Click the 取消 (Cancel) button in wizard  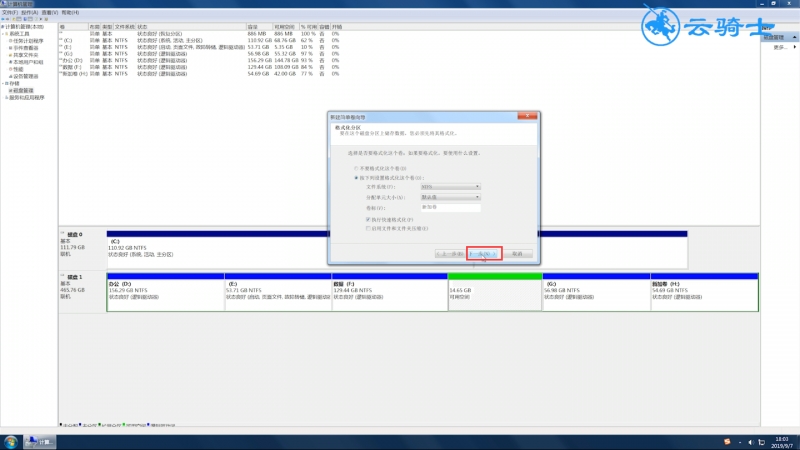[516, 254]
